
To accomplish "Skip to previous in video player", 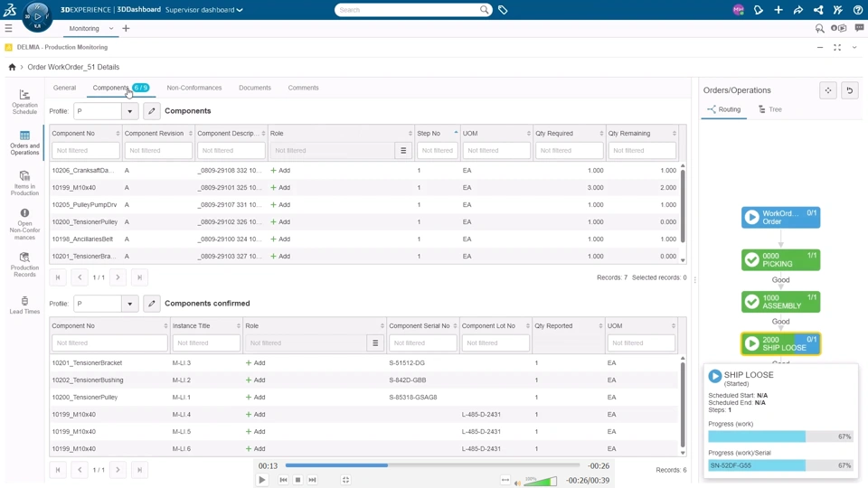I will click(283, 480).
